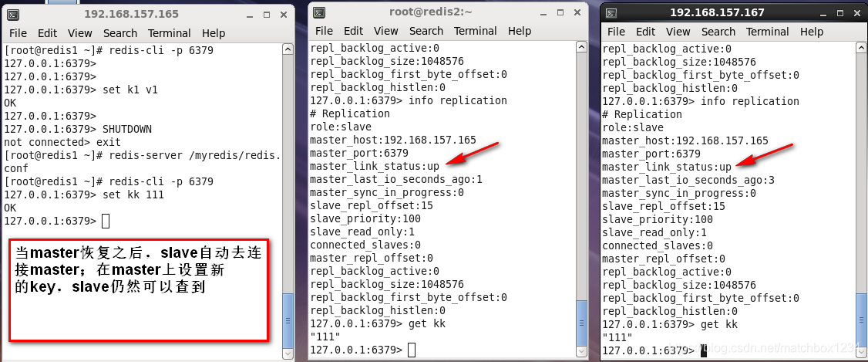
Task: Click scroll-down arrow in root@redis2 window
Action: click(x=580, y=351)
